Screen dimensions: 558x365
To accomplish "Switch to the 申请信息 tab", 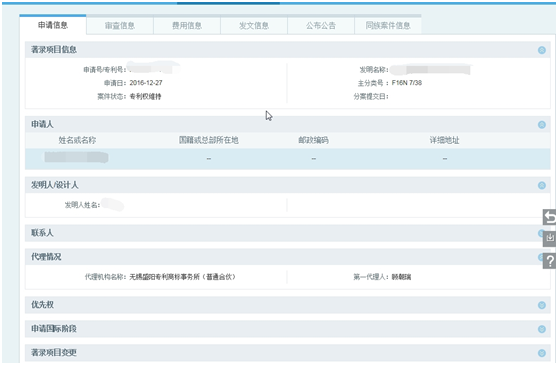I will [x=53, y=25].
